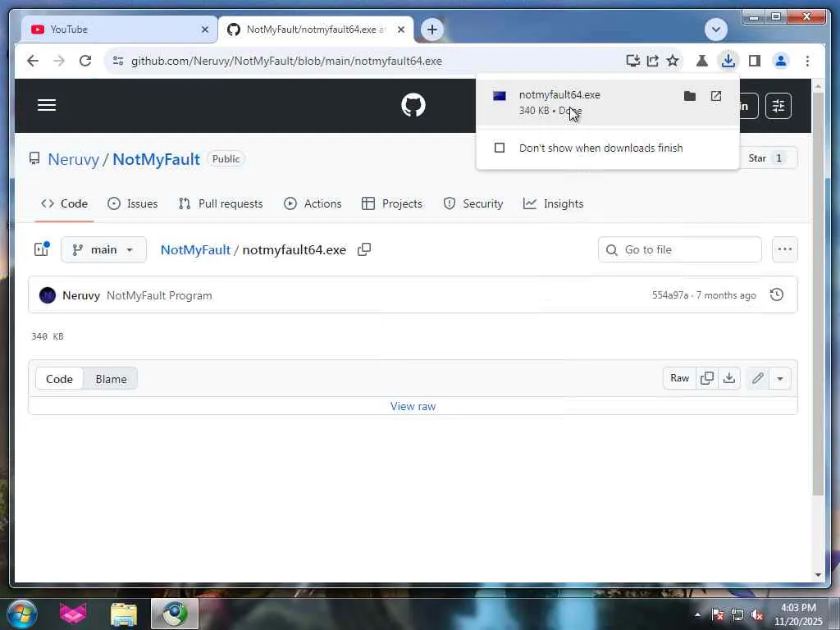Image resolution: width=840 pixels, height=630 pixels.
Task: Open Chrome Labs flask icon
Action: pos(702,61)
